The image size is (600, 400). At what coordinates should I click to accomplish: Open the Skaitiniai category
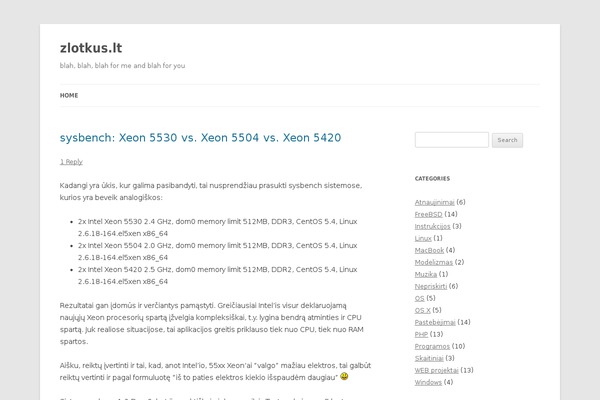pyautogui.click(x=429, y=358)
